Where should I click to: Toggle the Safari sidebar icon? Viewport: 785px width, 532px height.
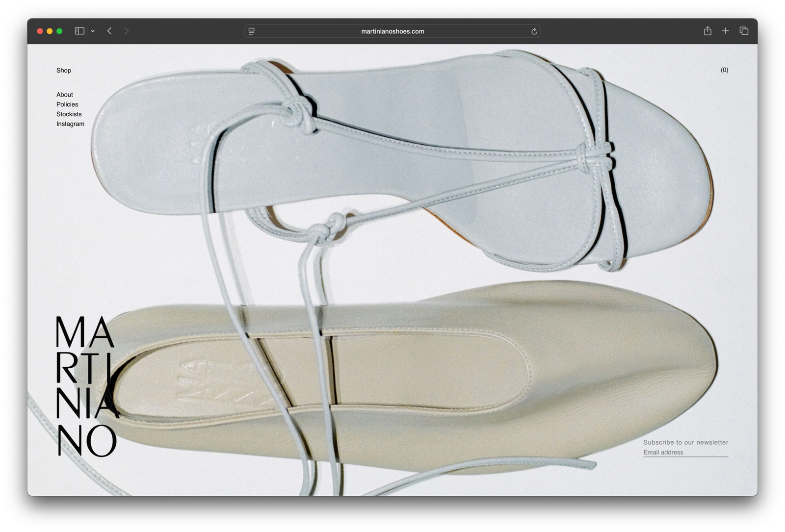point(79,31)
